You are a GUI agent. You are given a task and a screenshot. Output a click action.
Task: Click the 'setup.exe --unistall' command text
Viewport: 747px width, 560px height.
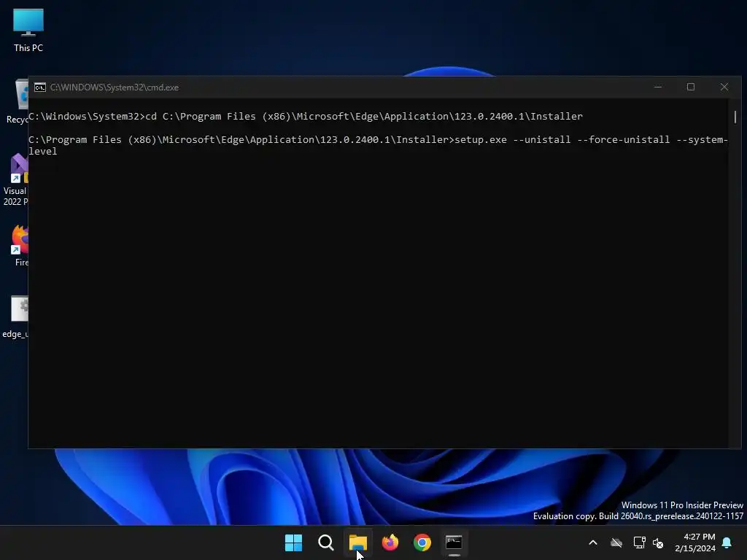[x=513, y=139]
